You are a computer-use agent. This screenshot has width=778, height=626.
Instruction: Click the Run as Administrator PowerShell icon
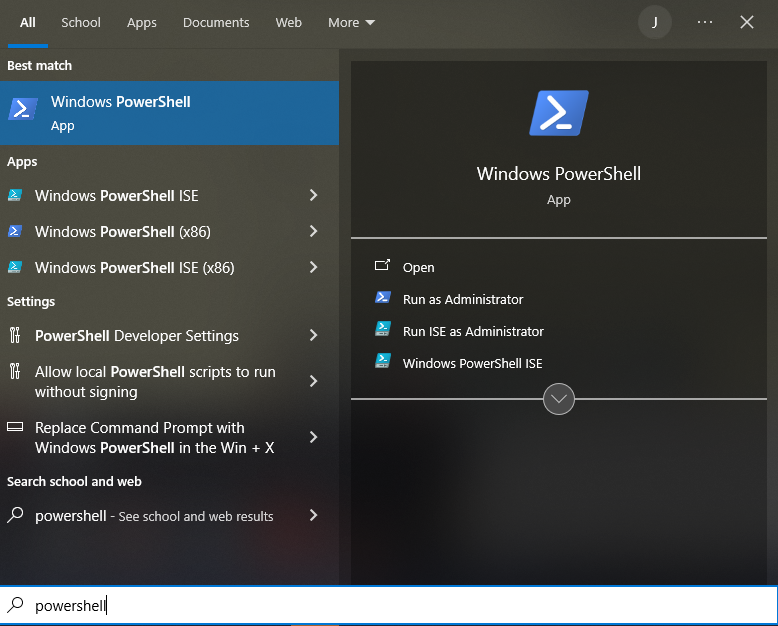point(383,298)
